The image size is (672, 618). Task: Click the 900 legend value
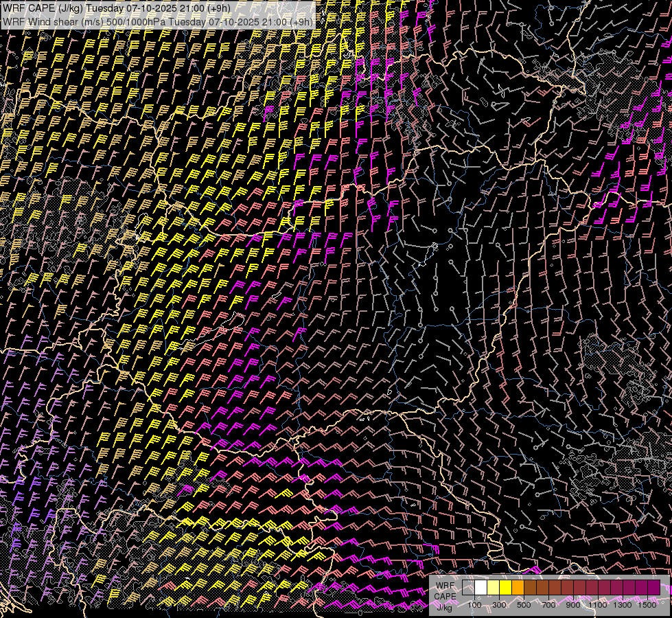pos(573,605)
